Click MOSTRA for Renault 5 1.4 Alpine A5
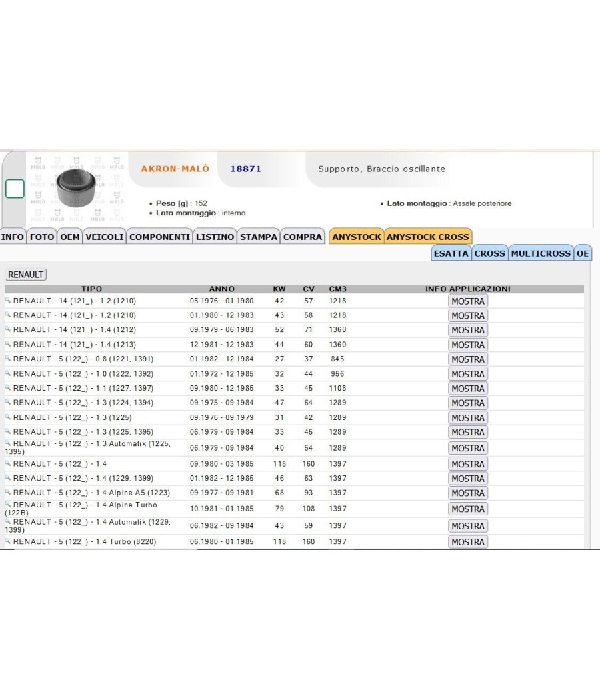 click(468, 493)
